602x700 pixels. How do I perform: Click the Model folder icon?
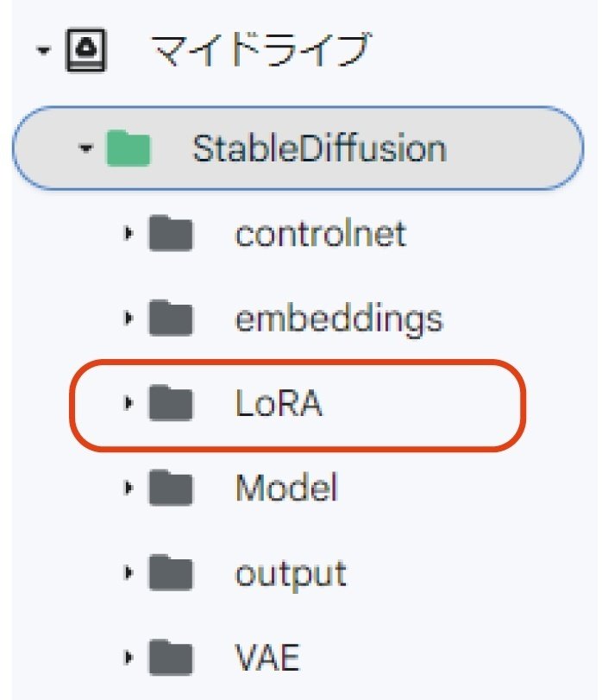[171, 488]
